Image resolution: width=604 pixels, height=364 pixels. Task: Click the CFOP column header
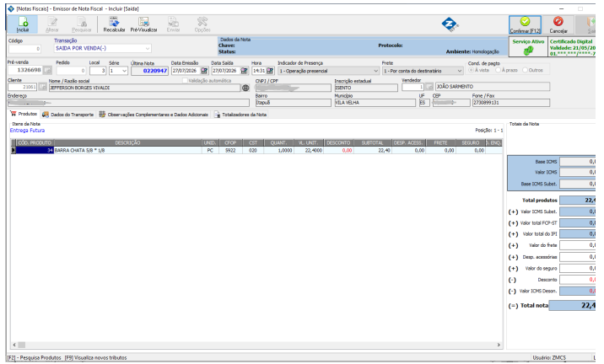(230, 142)
